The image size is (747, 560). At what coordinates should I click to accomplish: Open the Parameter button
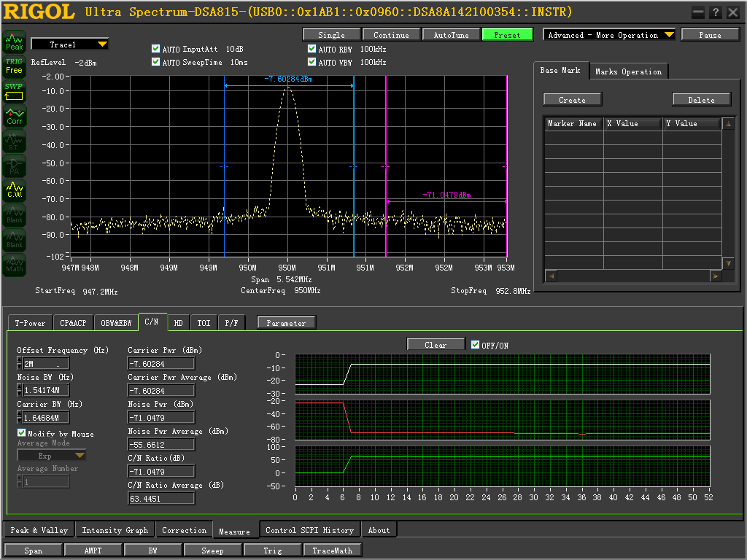[x=286, y=323]
